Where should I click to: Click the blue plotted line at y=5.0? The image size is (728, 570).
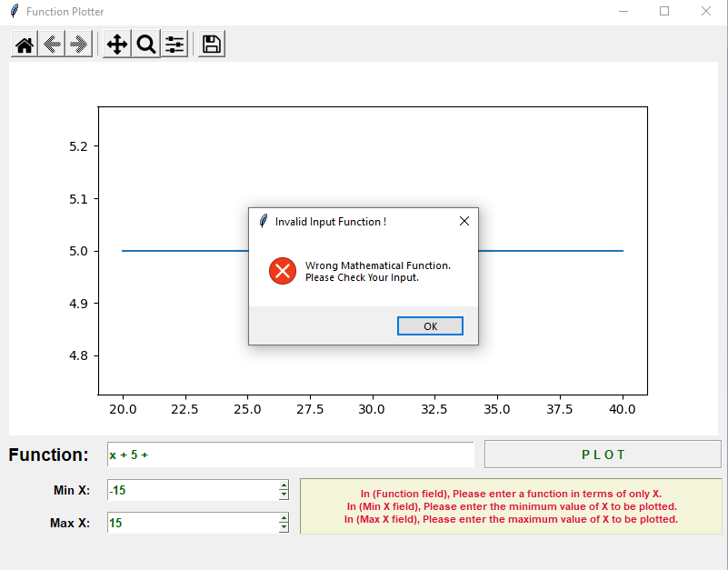pos(185,251)
